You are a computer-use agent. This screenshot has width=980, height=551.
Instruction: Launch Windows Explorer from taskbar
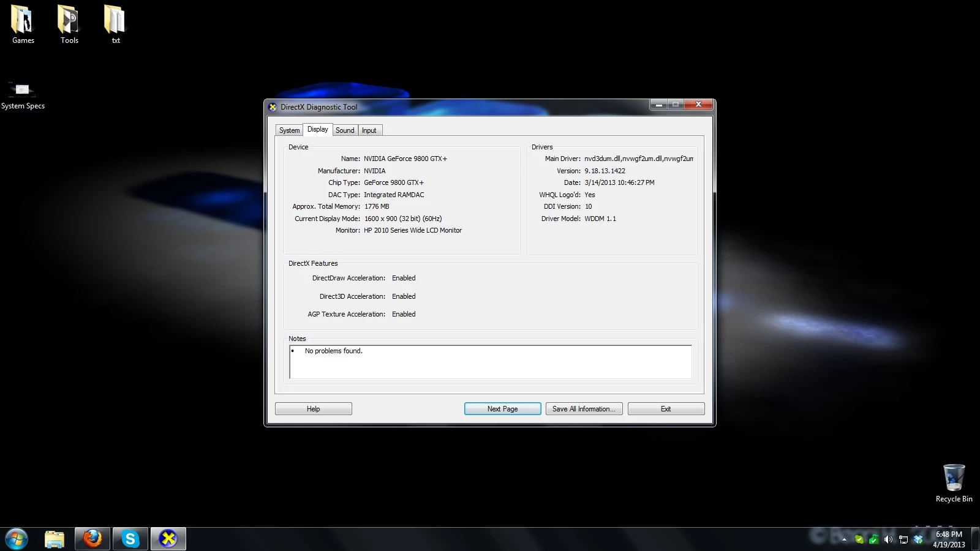tap(55, 539)
